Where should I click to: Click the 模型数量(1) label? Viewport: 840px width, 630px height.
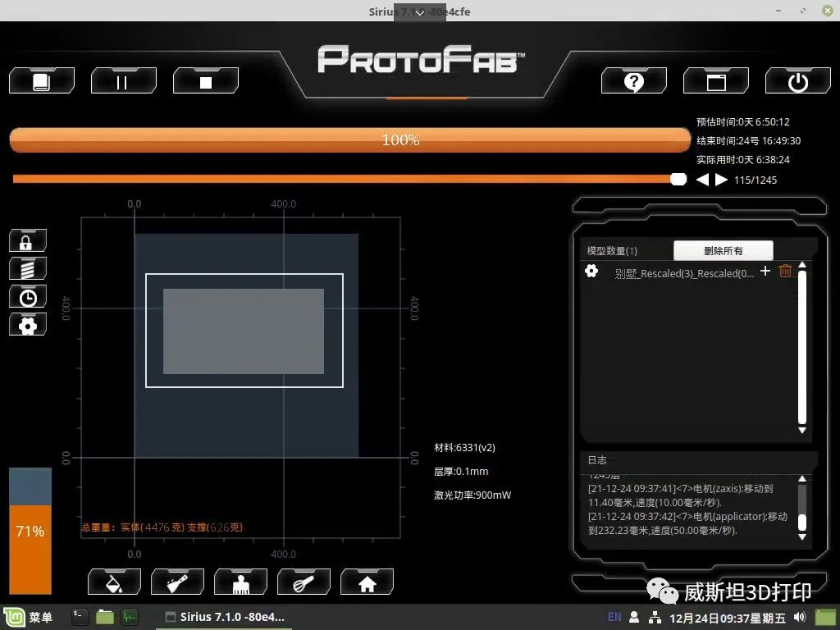pyautogui.click(x=612, y=251)
